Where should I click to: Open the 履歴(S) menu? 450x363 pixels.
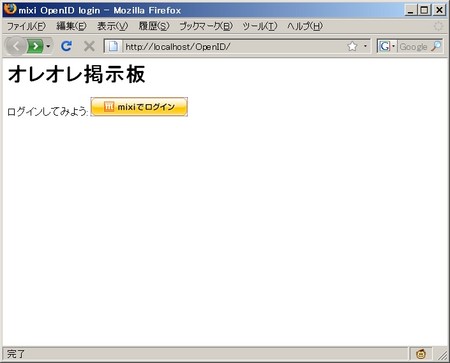(x=154, y=26)
